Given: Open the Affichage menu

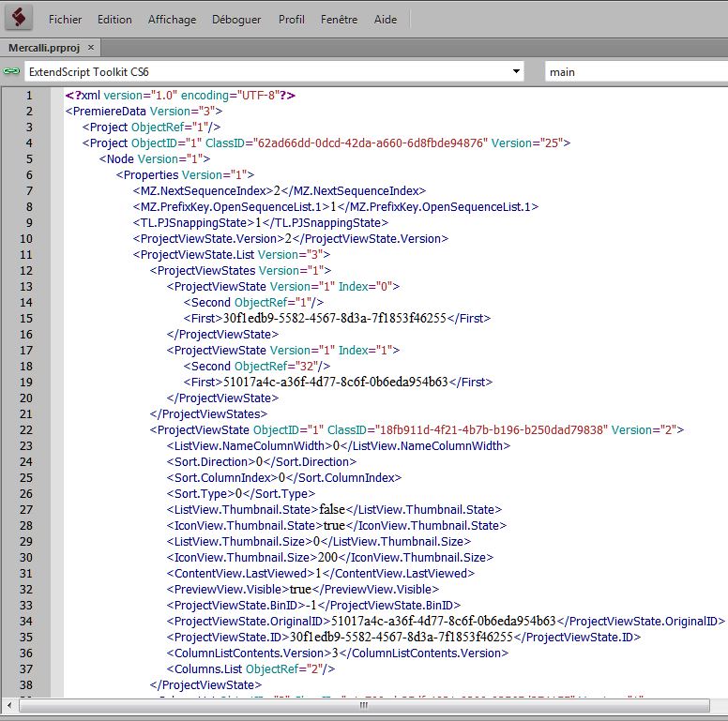Looking at the screenshot, I should pos(172,20).
